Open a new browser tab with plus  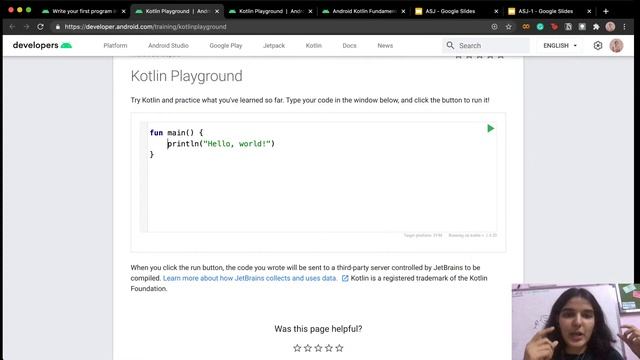click(x=606, y=11)
